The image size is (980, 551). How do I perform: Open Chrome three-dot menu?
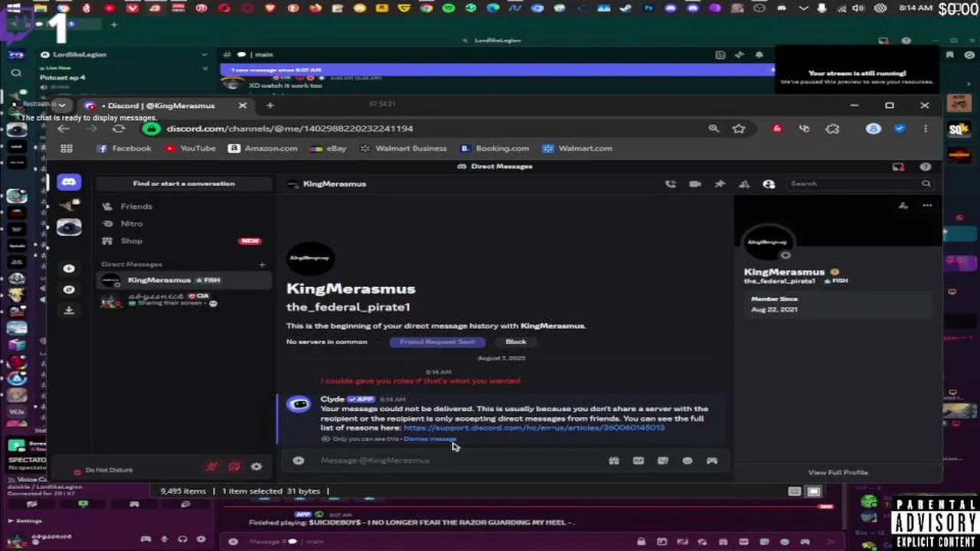pos(926,129)
